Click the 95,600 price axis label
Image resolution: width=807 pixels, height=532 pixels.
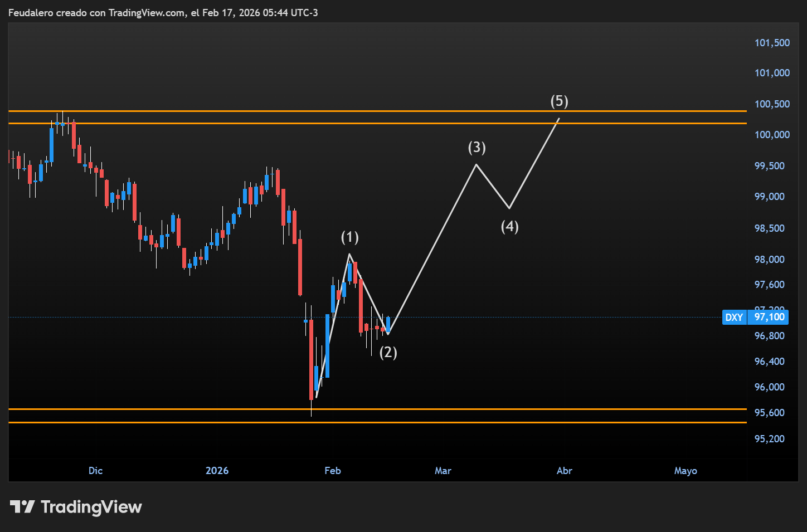(x=769, y=413)
